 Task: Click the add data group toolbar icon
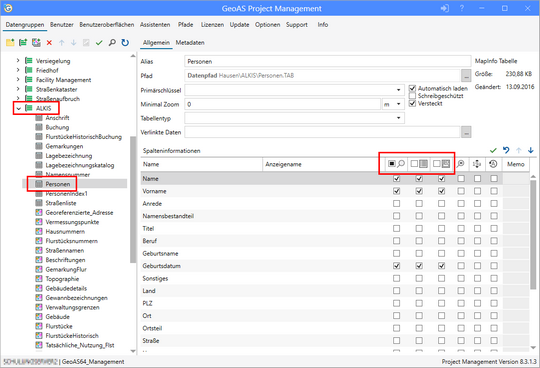[23, 43]
